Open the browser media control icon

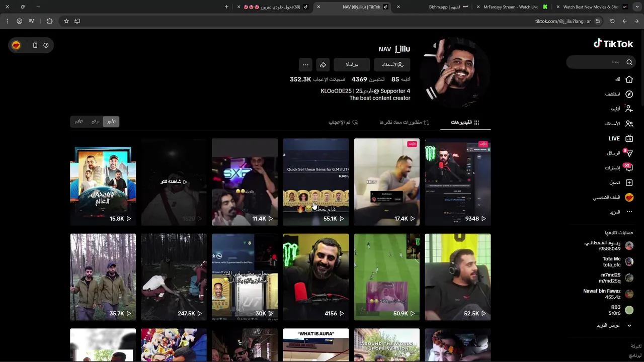click(x=31, y=21)
